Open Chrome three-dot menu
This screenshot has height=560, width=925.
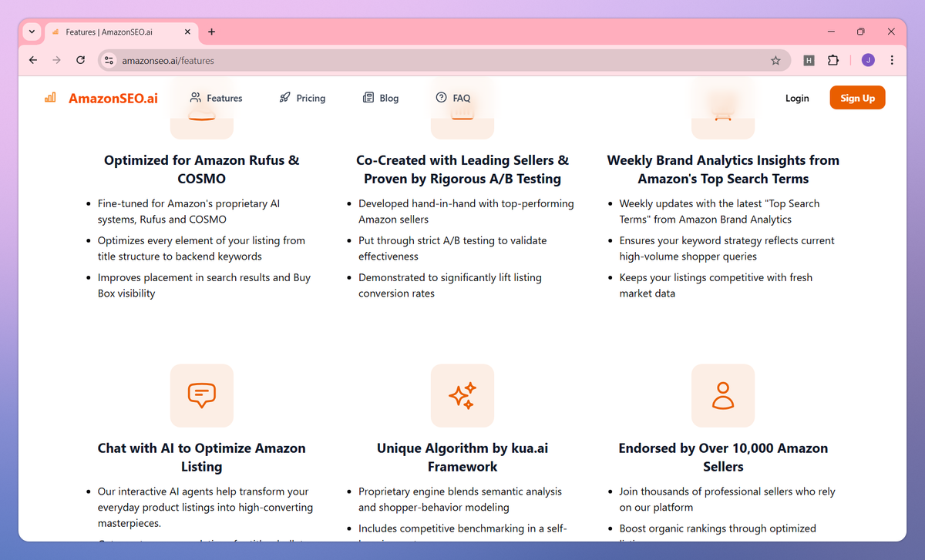pos(892,60)
